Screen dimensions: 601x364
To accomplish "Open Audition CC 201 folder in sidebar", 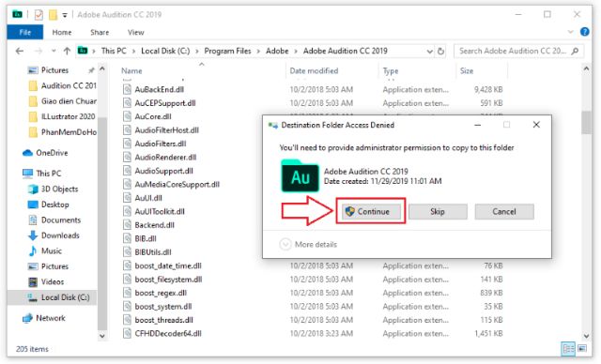I will pos(63,85).
